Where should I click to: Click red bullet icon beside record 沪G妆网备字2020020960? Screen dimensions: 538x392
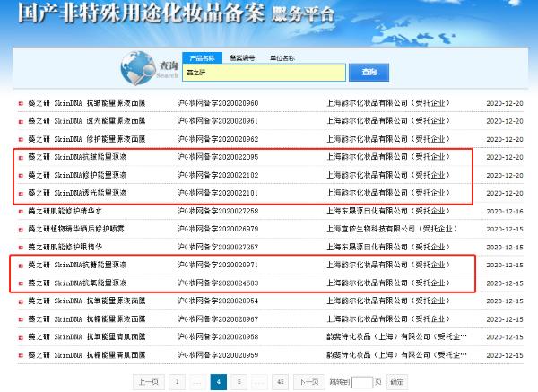pyautogui.click(x=21, y=103)
